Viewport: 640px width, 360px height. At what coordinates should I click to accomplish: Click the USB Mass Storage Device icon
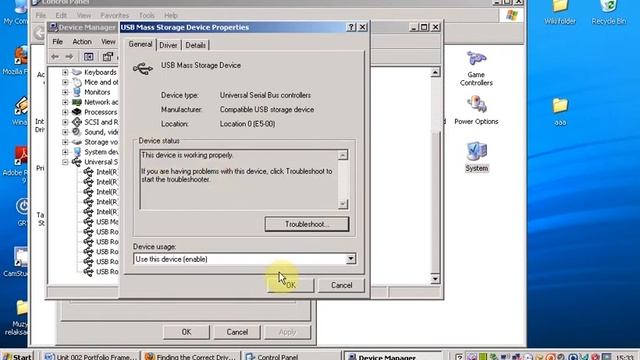[x=143, y=68]
